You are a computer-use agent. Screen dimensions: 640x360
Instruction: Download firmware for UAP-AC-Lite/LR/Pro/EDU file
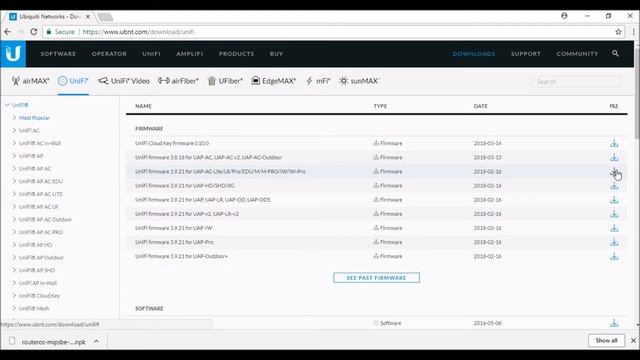point(614,171)
